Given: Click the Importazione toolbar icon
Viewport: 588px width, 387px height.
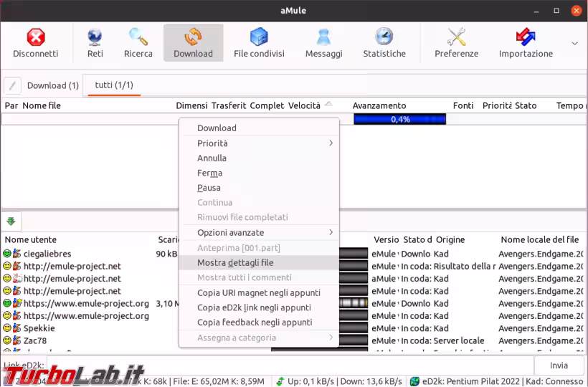Looking at the screenshot, I should (526, 37).
